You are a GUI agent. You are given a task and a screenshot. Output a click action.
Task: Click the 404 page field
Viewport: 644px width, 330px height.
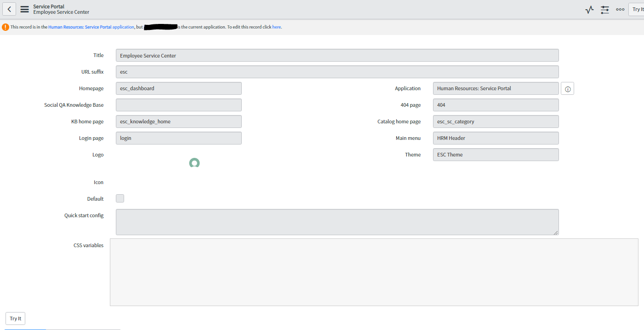coord(496,105)
